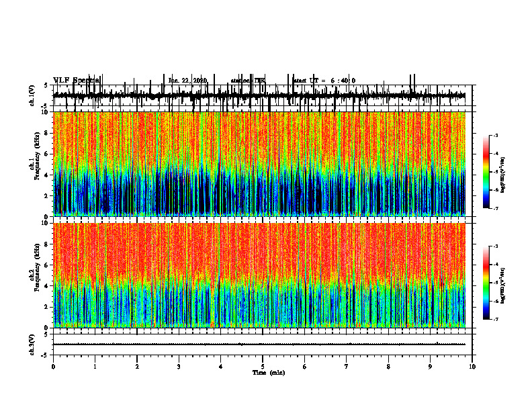Click the ch.2 spectrogram panel
The image size is (532, 411).
(x=259, y=275)
